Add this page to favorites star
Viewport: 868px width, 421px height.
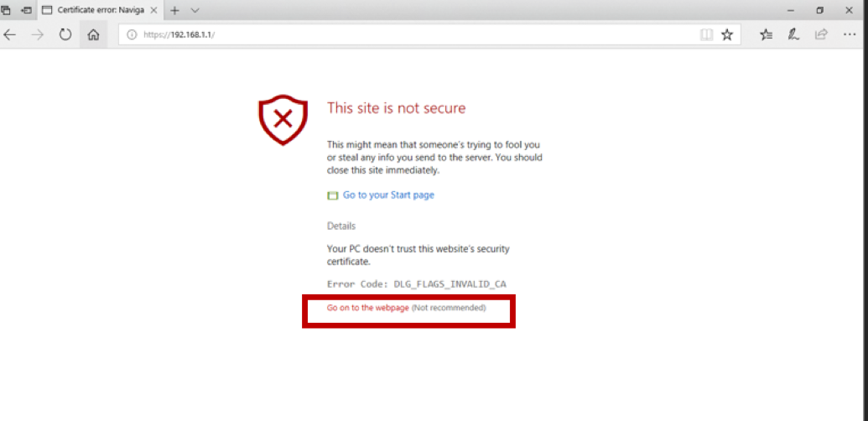pyautogui.click(x=727, y=35)
